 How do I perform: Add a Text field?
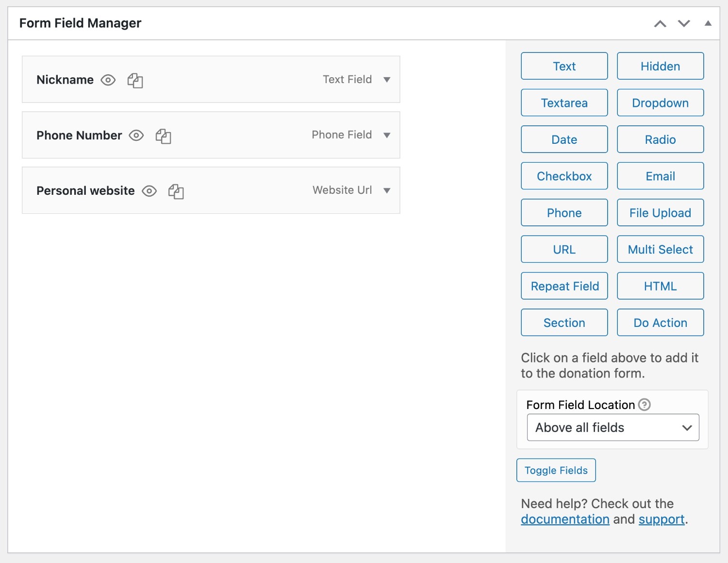564,66
